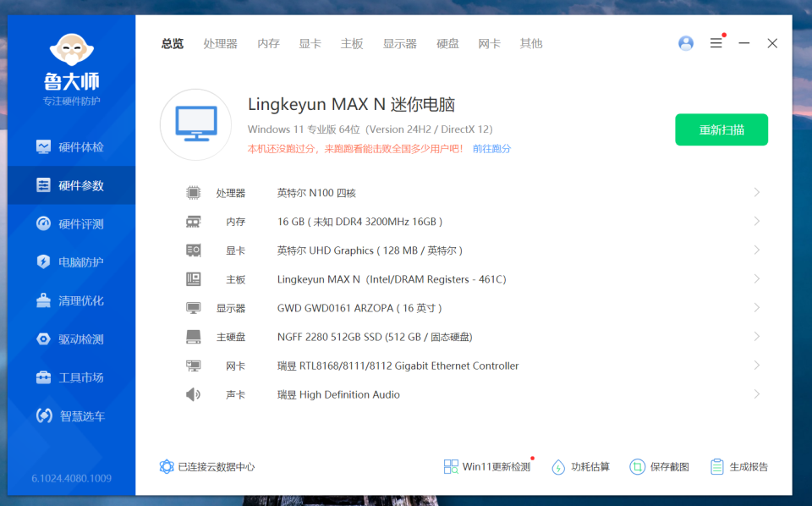The image size is (812, 506).
Task: Click the network card icon
Action: point(193,366)
